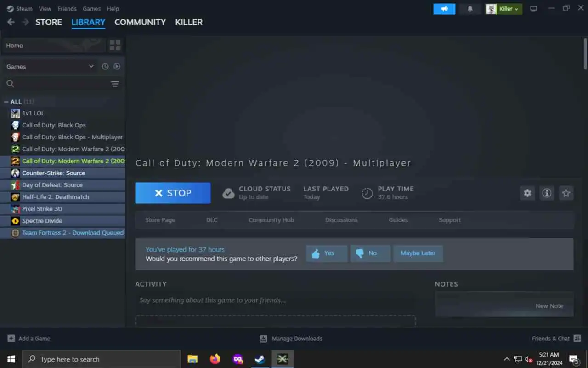Click the Team Fortress 2 game icon

[x=15, y=233]
